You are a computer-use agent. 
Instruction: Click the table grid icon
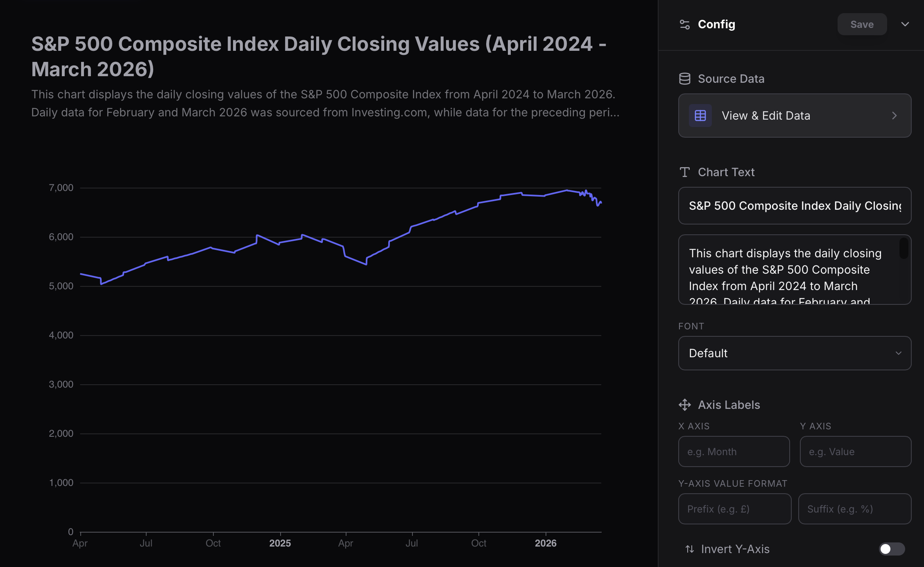[700, 116]
